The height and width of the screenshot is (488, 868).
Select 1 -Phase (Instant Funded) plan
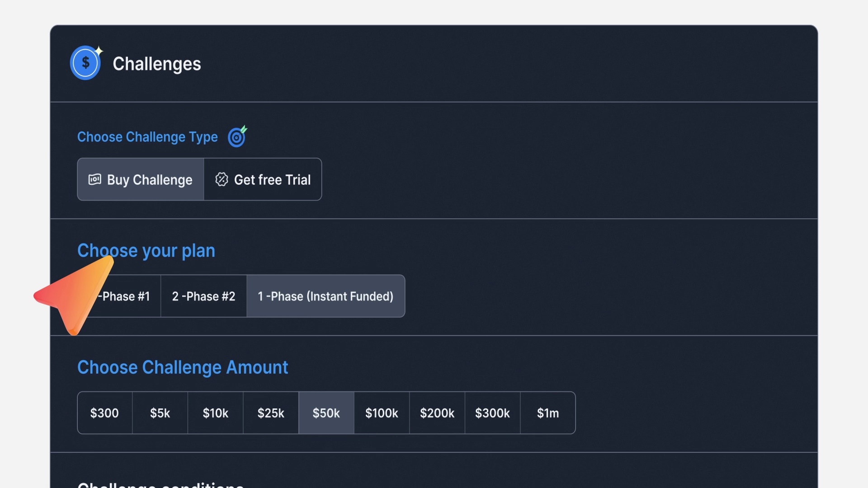point(325,296)
